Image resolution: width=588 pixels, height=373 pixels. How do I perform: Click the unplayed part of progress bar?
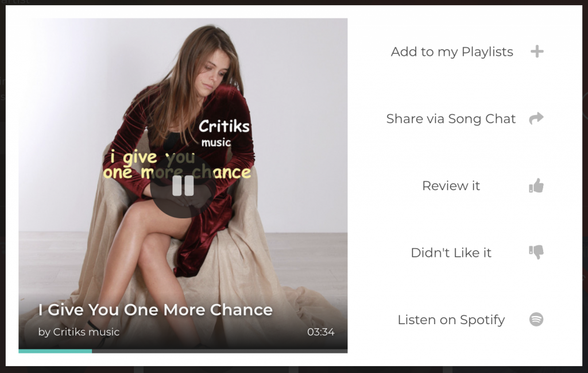[x=220, y=351]
